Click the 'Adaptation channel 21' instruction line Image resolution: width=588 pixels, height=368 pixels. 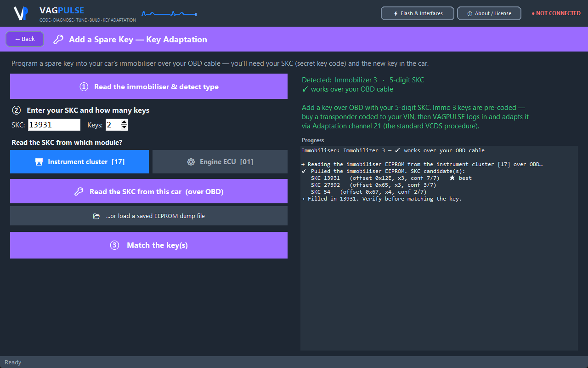390,126
